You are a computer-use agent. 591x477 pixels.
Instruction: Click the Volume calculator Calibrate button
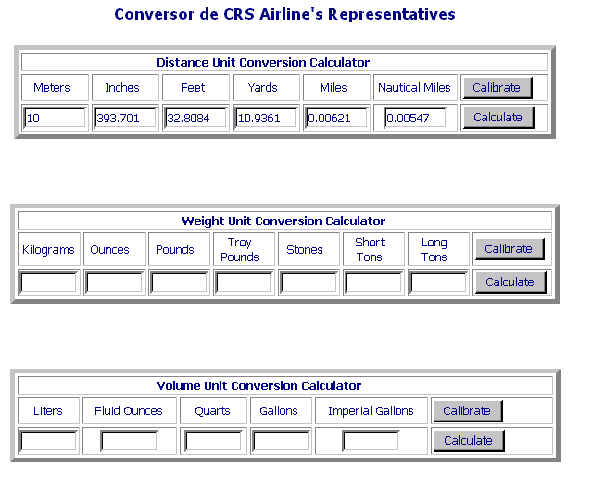click(x=468, y=411)
